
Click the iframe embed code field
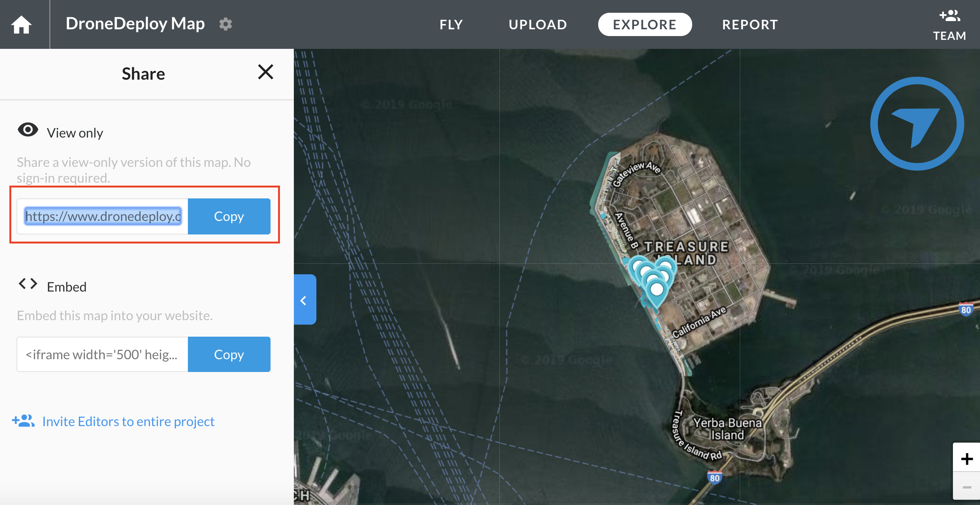(x=102, y=354)
